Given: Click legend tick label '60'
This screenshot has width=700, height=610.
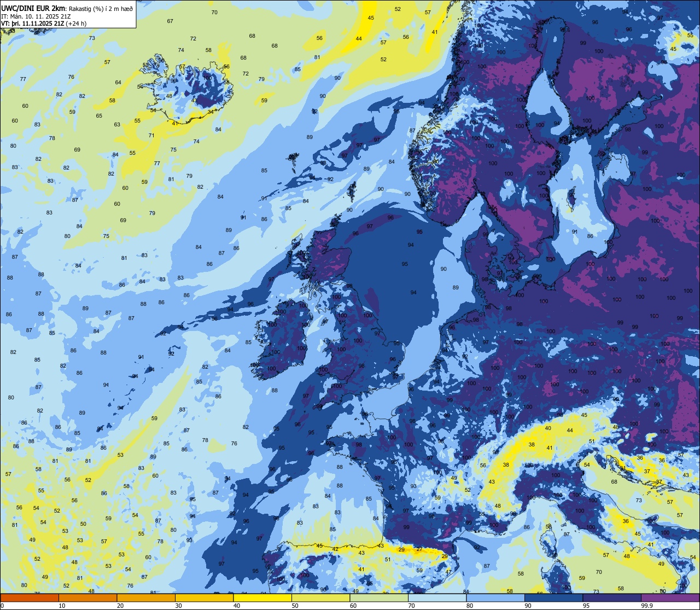Looking at the screenshot, I should pos(353,606).
